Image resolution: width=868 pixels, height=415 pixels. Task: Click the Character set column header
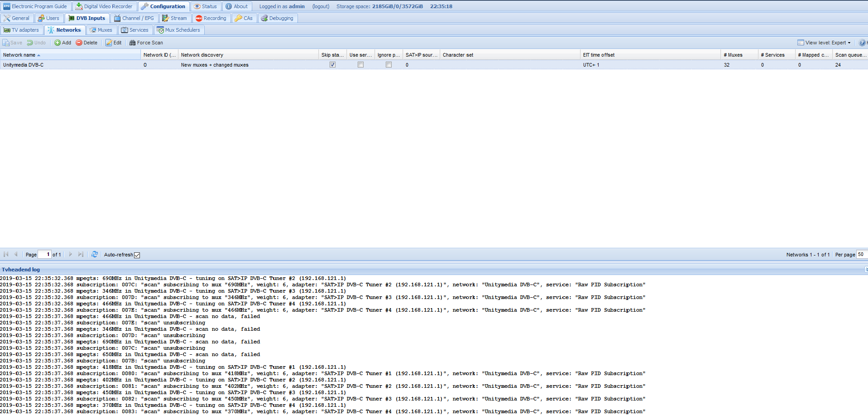(510, 55)
